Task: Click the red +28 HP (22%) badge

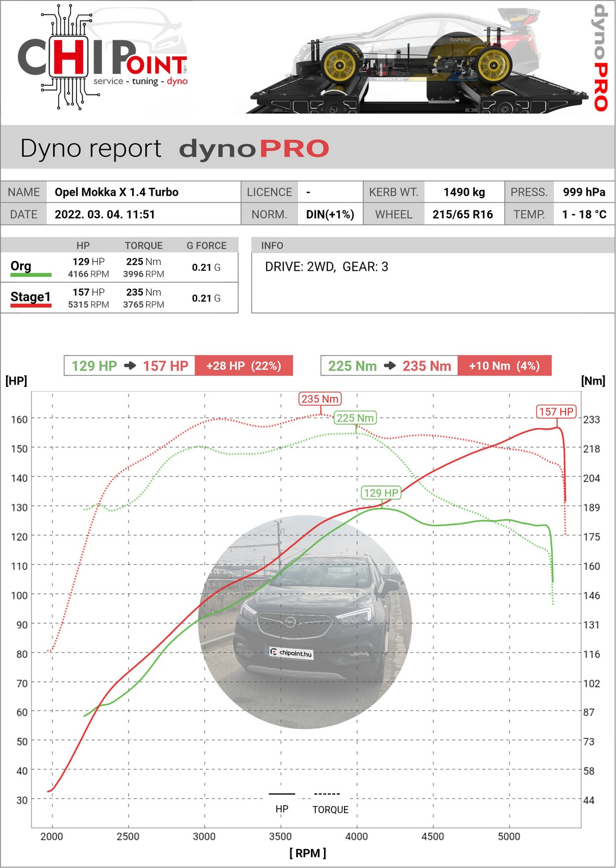Action: click(x=244, y=366)
